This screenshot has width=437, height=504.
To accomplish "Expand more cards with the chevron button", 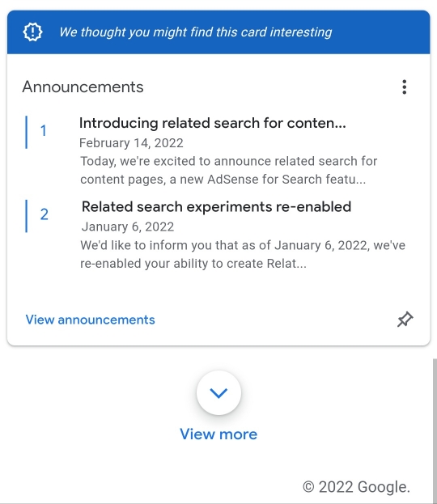I will 218,393.
